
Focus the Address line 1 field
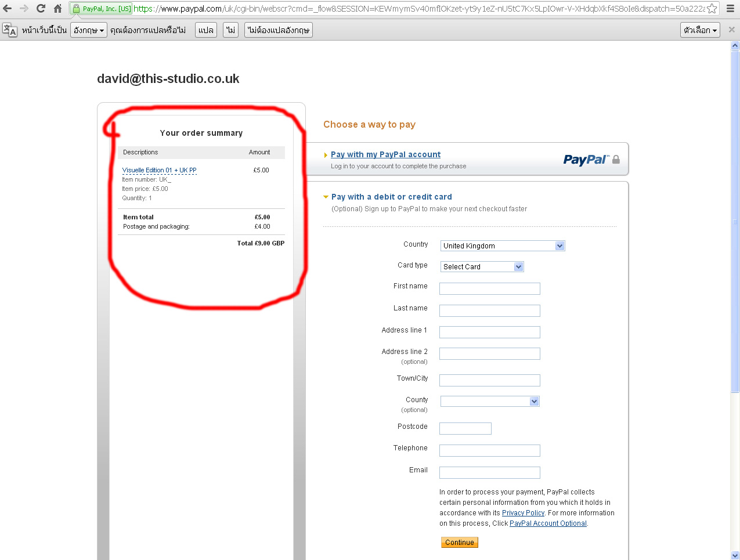490,332
